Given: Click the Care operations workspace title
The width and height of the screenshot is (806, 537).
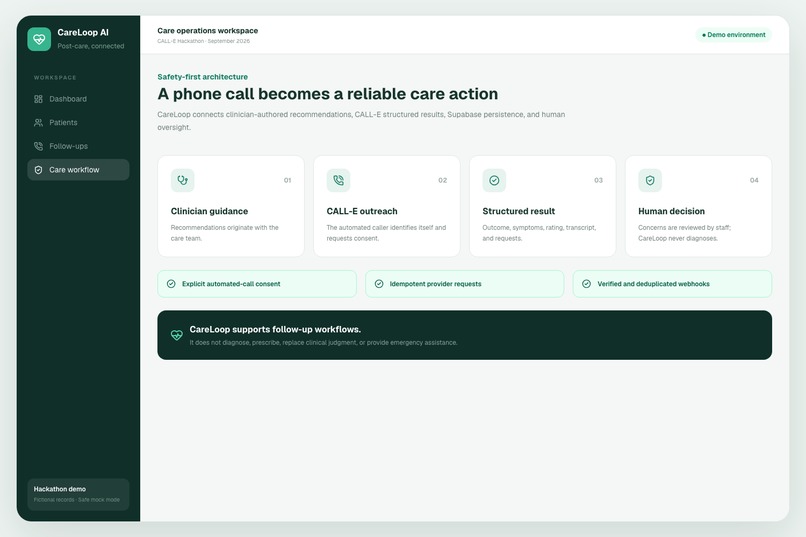Looking at the screenshot, I should (208, 31).
